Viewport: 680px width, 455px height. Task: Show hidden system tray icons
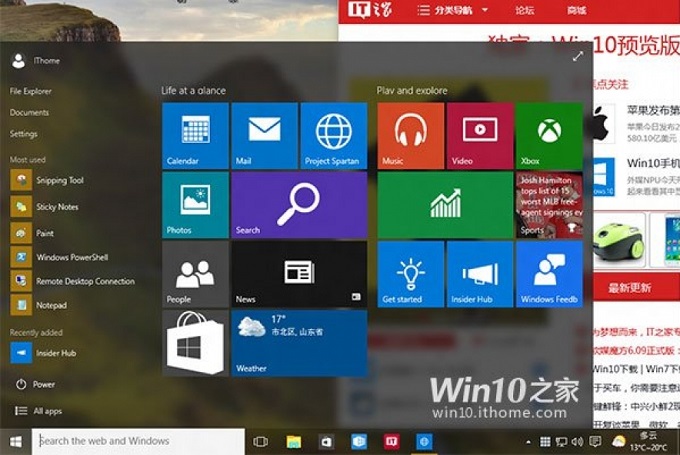(x=528, y=442)
